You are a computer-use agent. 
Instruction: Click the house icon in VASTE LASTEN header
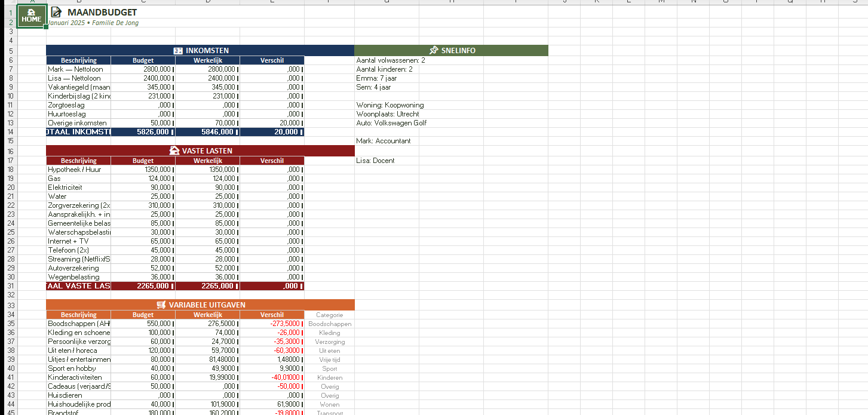tap(174, 151)
